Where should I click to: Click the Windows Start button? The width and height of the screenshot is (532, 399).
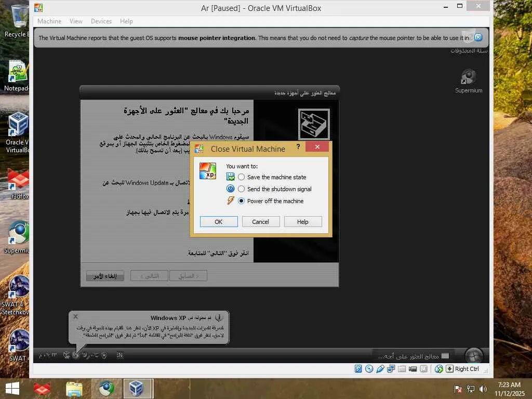(x=12, y=389)
